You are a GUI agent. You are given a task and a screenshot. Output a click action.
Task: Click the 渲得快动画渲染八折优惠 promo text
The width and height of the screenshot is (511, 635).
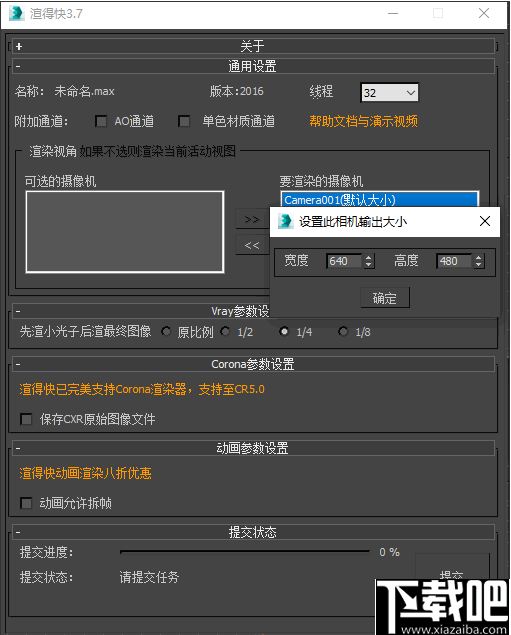85,473
